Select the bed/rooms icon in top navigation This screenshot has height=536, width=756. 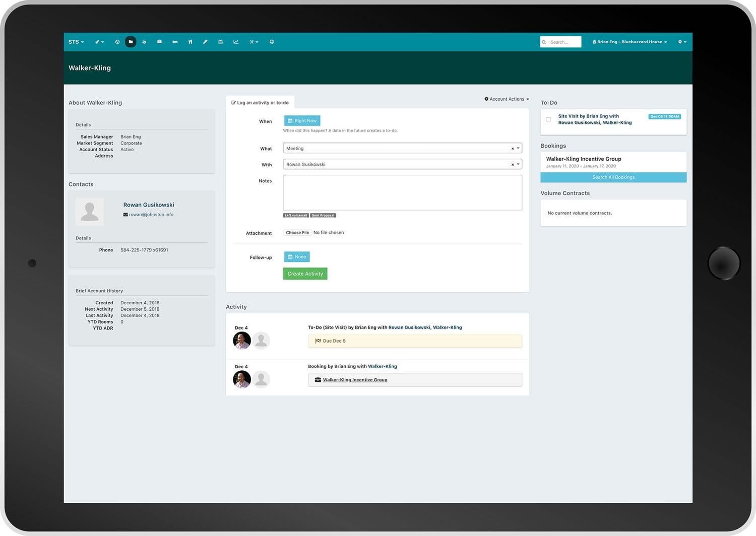click(x=175, y=42)
